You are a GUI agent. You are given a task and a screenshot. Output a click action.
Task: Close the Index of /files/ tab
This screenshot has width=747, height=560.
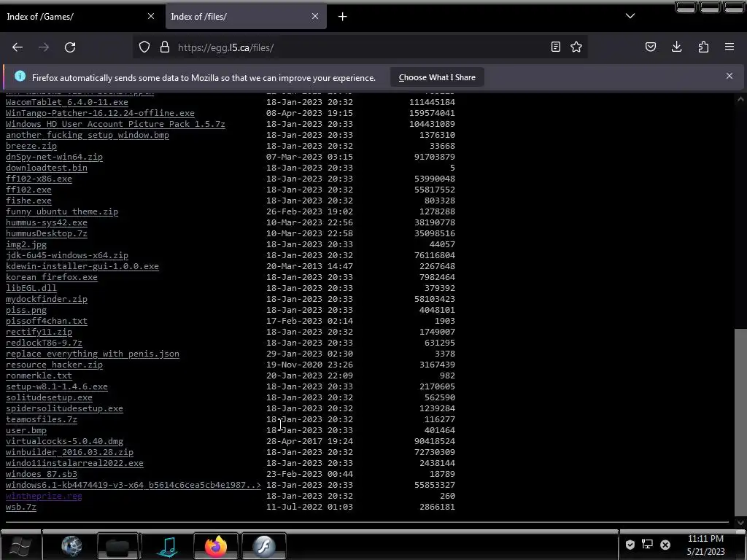click(315, 16)
